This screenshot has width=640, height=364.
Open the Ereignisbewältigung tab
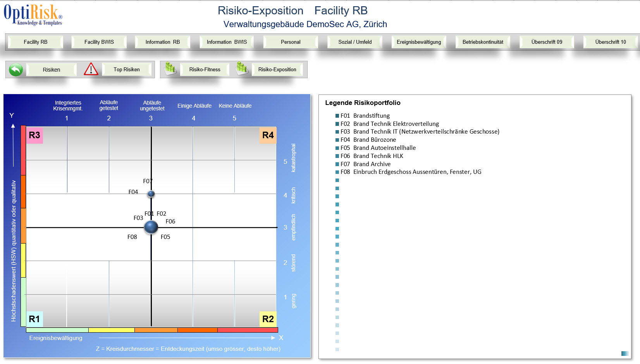point(419,42)
